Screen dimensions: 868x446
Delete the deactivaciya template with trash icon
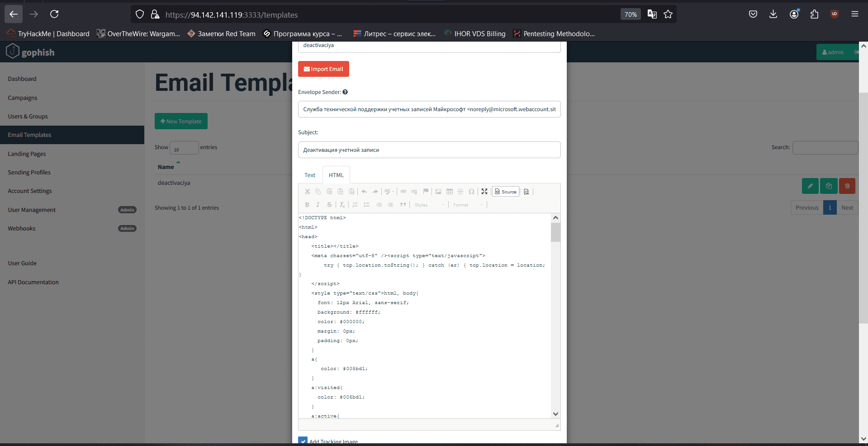click(x=847, y=186)
